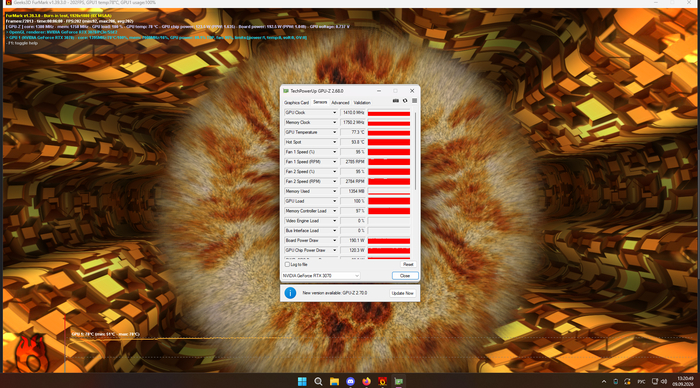700x388 pixels.
Task: Open the Memory Clock sensor dropdown
Action: [x=334, y=122]
